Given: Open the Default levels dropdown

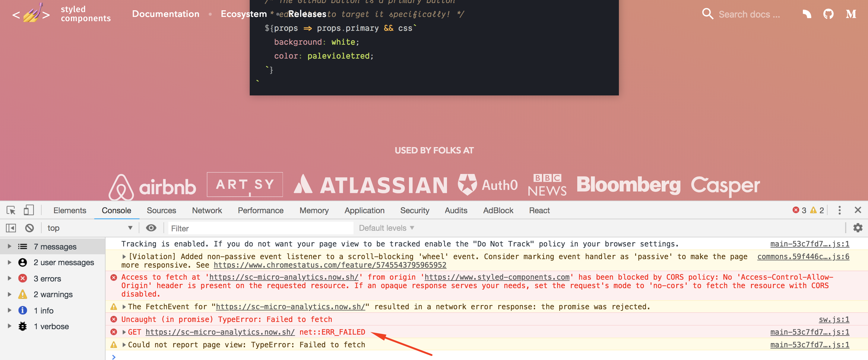Looking at the screenshot, I should pyautogui.click(x=385, y=228).
